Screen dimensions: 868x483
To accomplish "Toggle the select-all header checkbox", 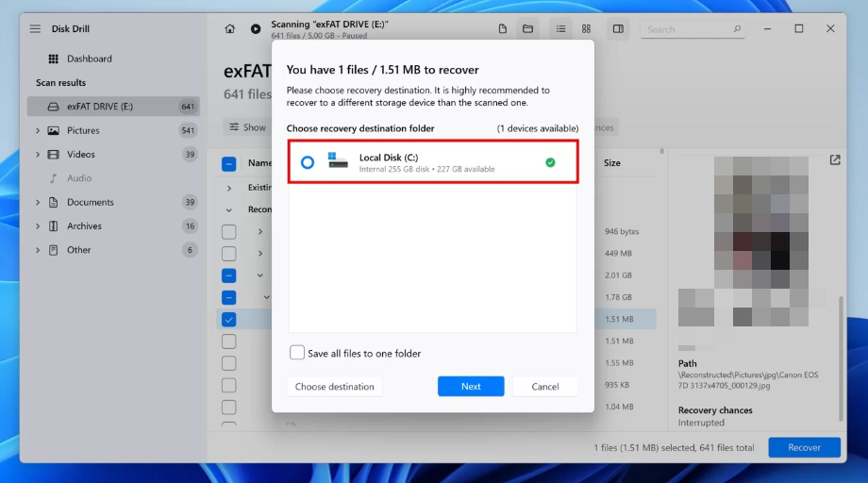I will tap(228, 164).
